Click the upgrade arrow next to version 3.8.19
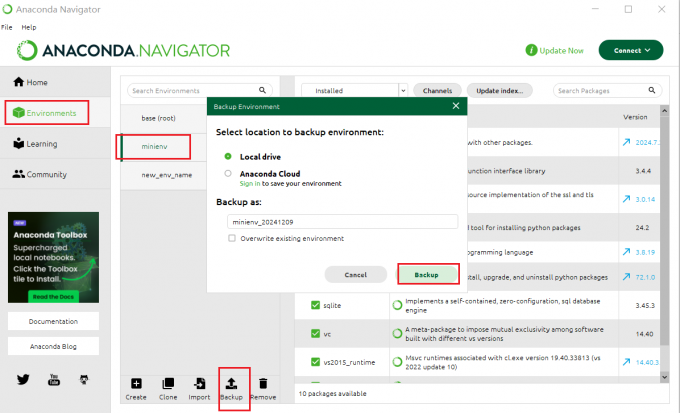 point(627,252)
